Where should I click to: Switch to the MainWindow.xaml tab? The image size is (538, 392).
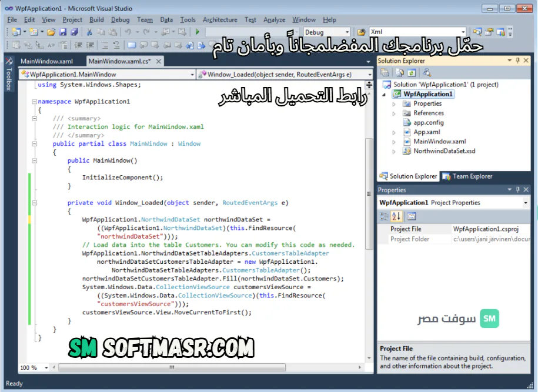point(46,61)
